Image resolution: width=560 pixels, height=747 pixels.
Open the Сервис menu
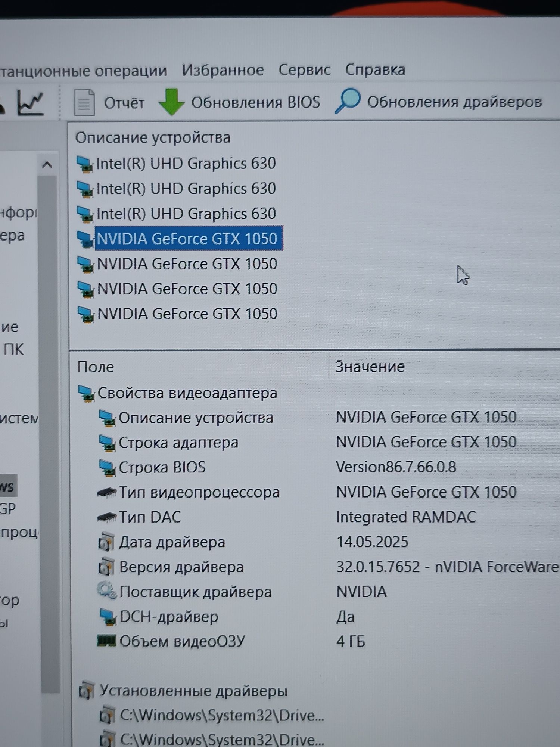point(305,69)
